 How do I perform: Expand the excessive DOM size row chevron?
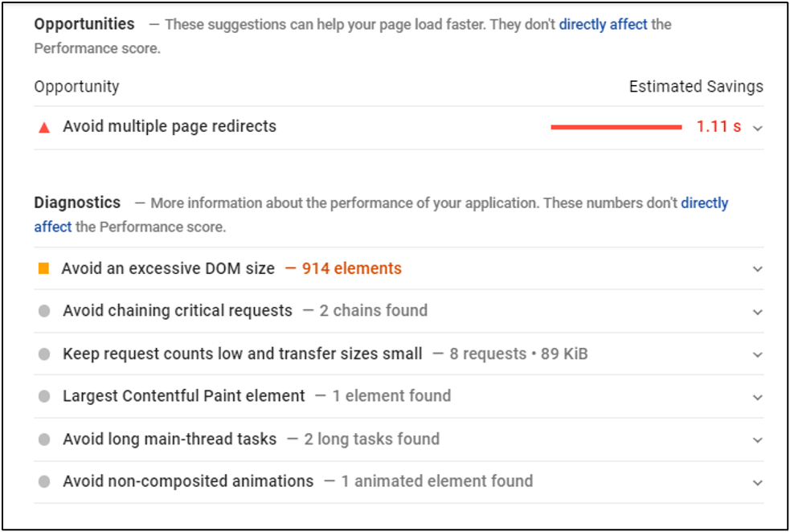tap(757, 269)
